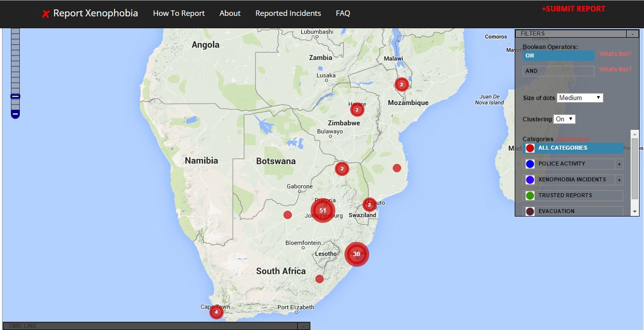Click the Botswana map label

coord(276,161)
